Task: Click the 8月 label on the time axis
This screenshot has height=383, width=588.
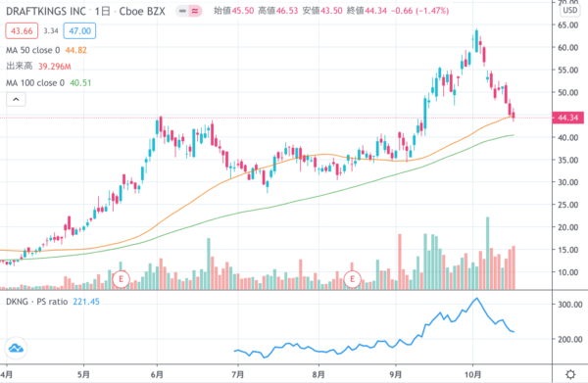Action: [318, 374]
